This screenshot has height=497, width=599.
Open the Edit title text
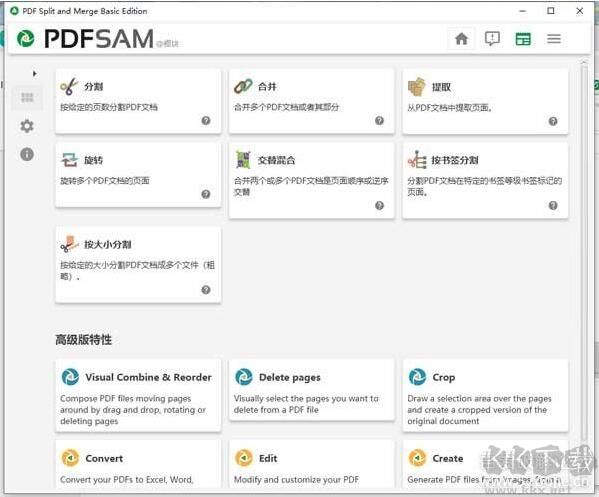pos(268,458)
